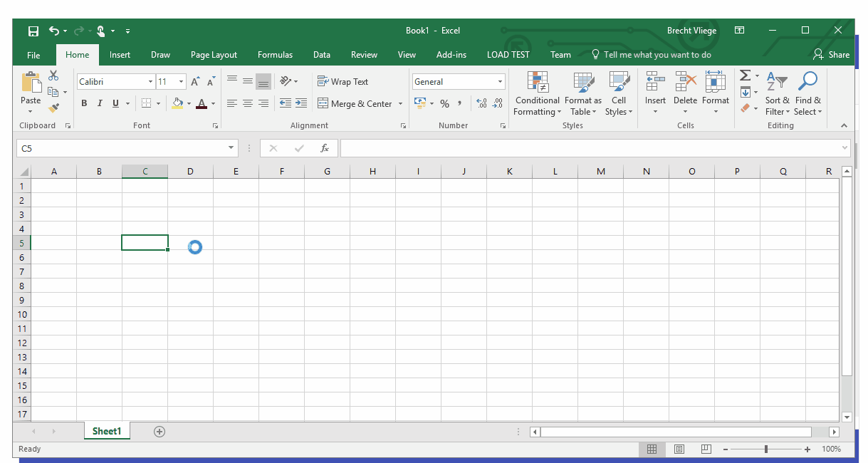The image size is (868, 463).
Task: Click the Increase Decimal icon
Action: pyautogui.click(x=483, y=103)
